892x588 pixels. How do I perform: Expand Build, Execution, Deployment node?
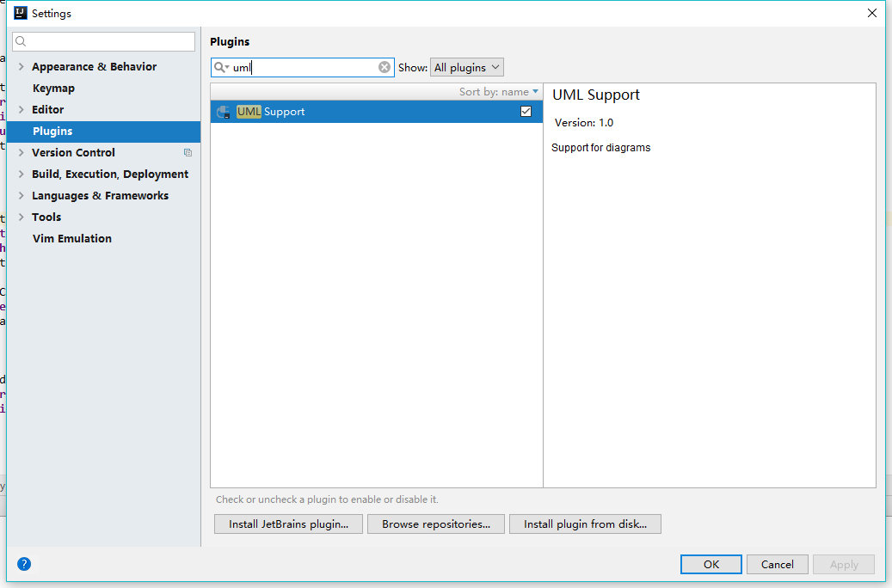click(x=21, y=174)
